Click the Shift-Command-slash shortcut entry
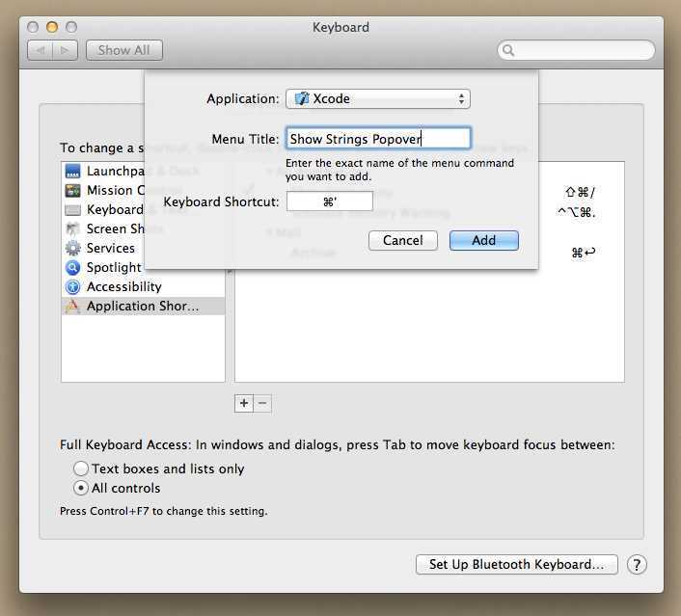Image resolution: width=681 pixels, height=616 pixels. coord(580,192)
